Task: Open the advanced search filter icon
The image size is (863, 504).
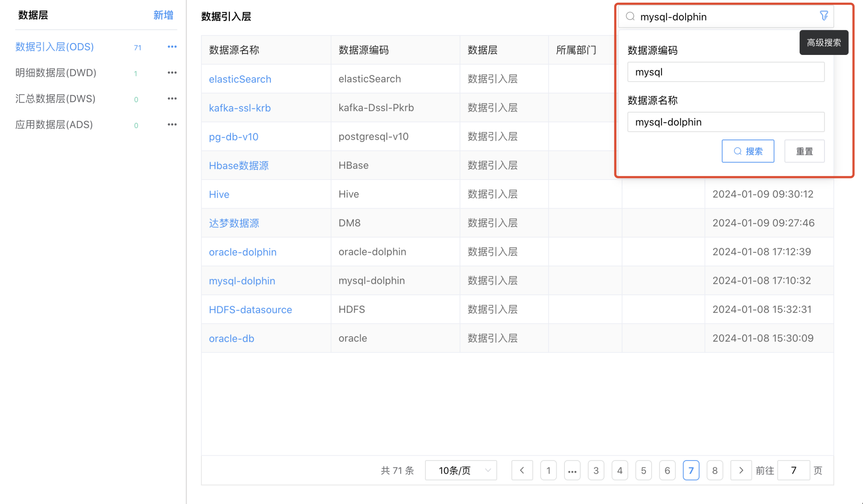Action: [824, 16]
